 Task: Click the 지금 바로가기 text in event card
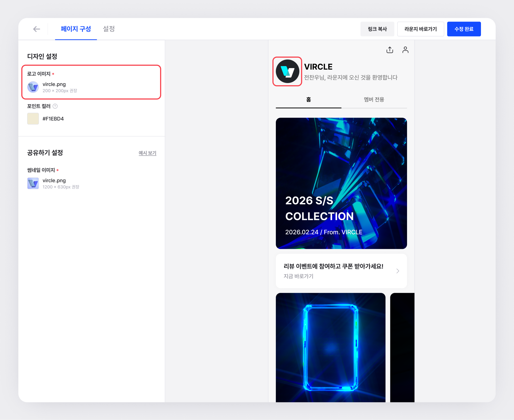pyautogui.click(x=298, y=276)
